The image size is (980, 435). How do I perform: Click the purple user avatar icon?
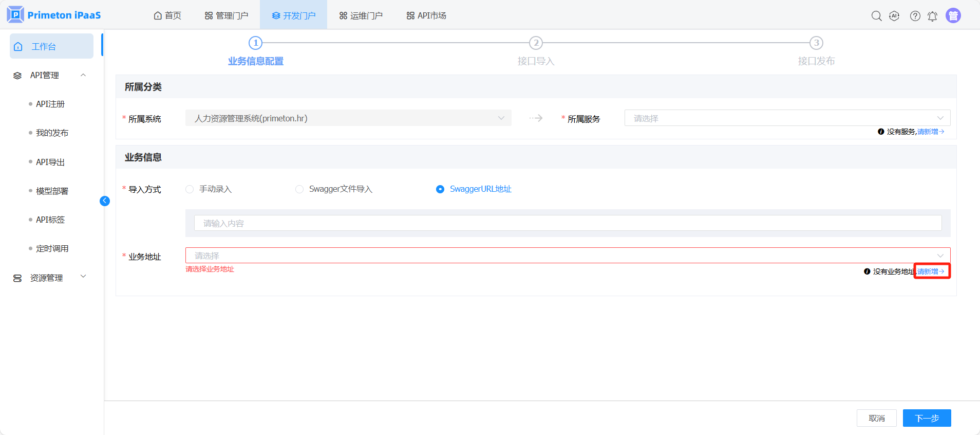953,16
